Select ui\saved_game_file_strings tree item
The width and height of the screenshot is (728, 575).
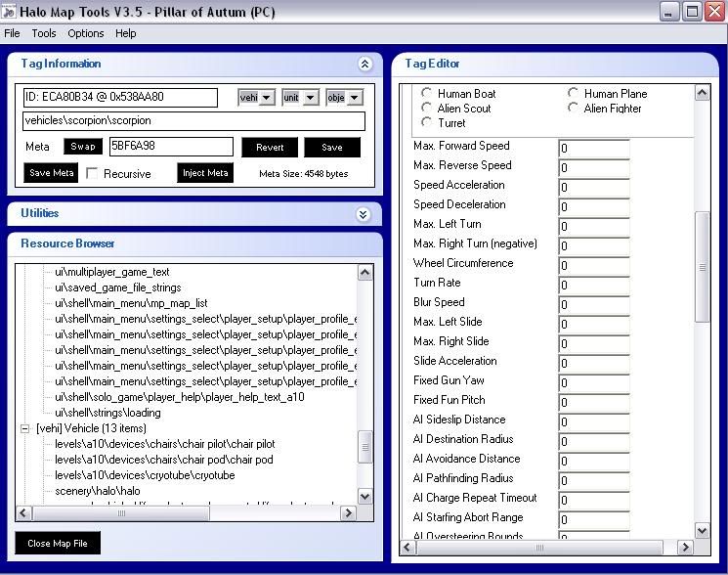pos(118,287)
